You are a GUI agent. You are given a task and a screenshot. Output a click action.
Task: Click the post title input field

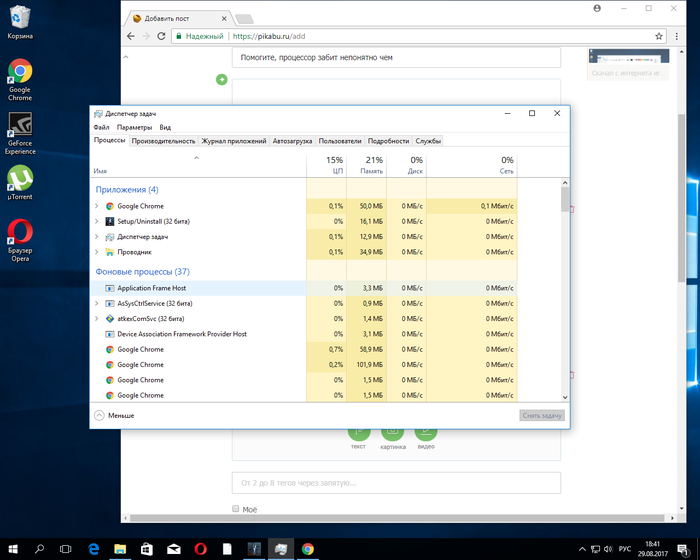tap(396, 58)
